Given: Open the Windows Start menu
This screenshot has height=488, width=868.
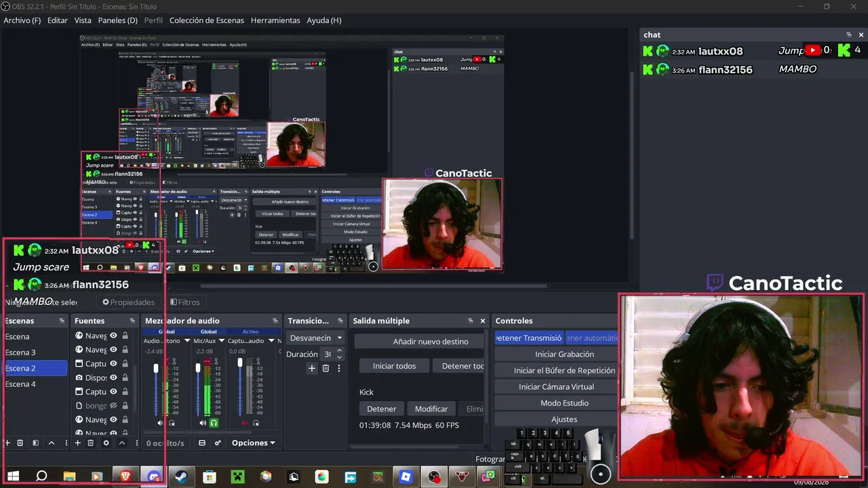Looking at the screenshot, I should tap(13, 476).
